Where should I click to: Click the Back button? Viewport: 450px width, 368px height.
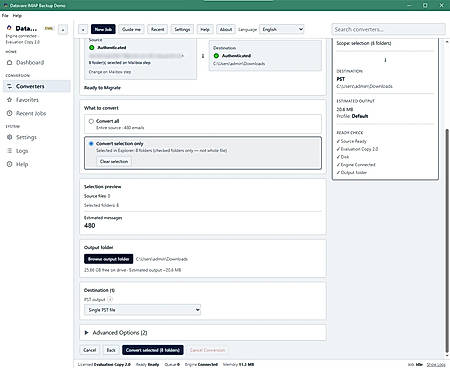coord(111,350)
